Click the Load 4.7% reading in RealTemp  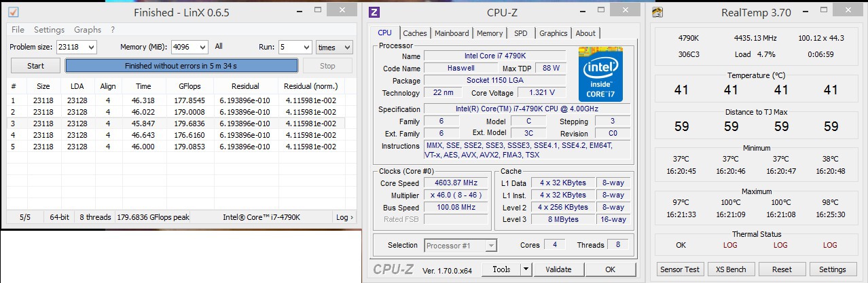point(755,54)
